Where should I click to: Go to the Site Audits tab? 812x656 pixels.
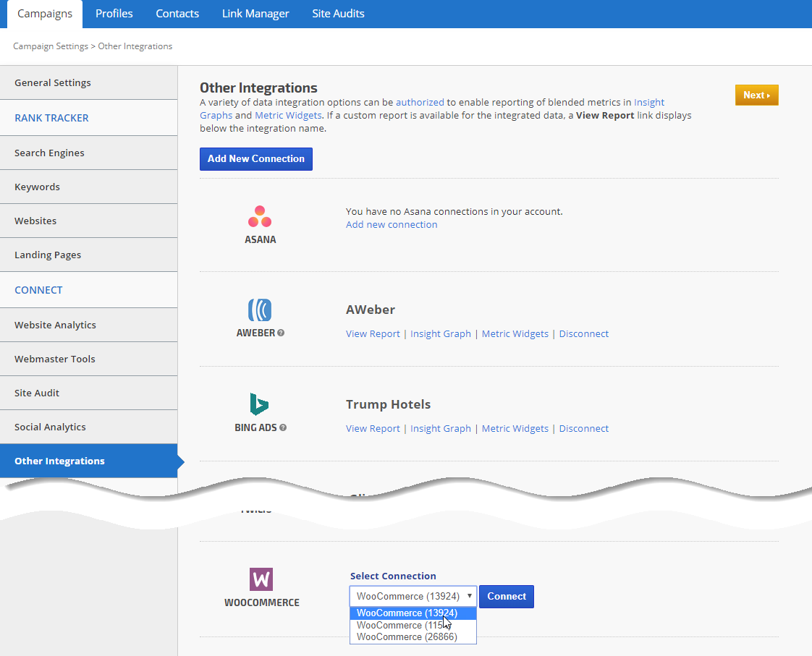pyautogui.click(x=338, y=14)
